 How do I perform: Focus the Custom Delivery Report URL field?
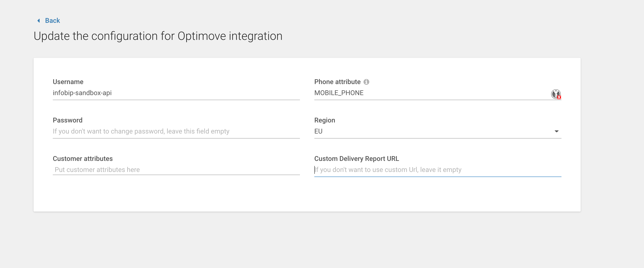(x=437, y=170)
